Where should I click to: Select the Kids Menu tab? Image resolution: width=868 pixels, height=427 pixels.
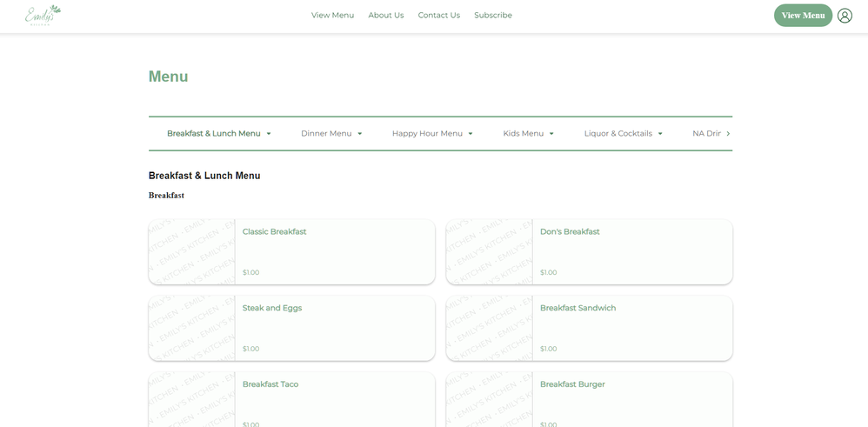point(528,134)
